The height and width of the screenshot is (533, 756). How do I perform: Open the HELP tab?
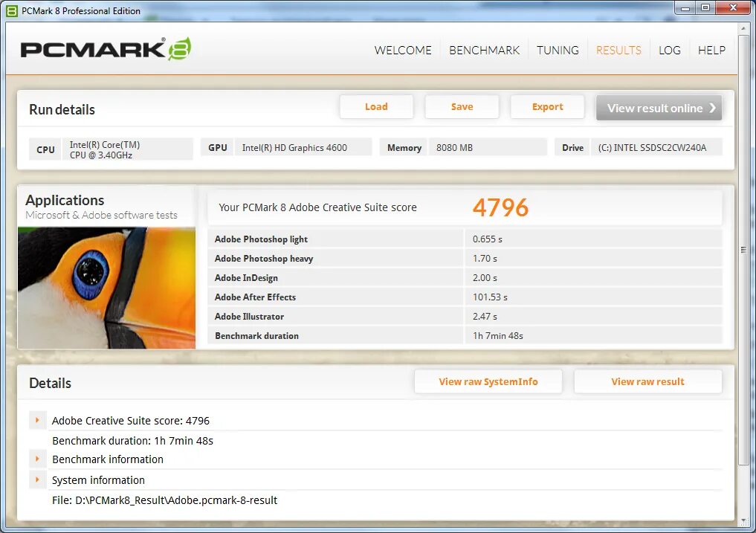(711, 50)
